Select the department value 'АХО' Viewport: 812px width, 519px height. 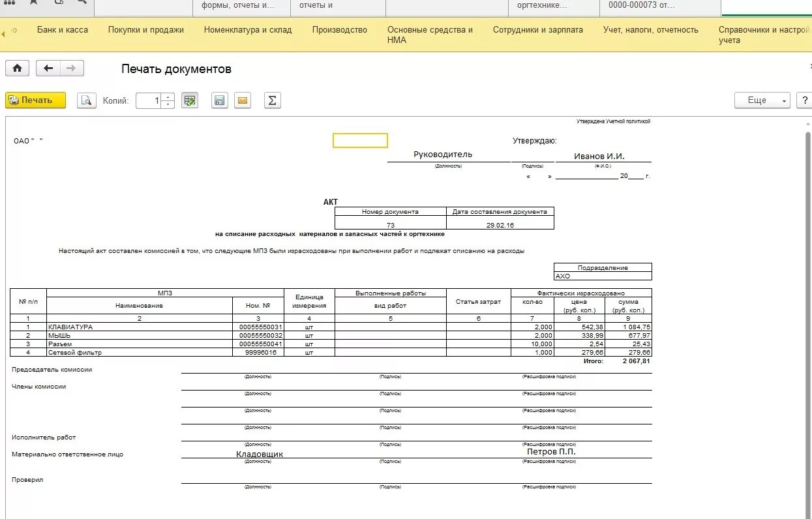pos(603,276)
